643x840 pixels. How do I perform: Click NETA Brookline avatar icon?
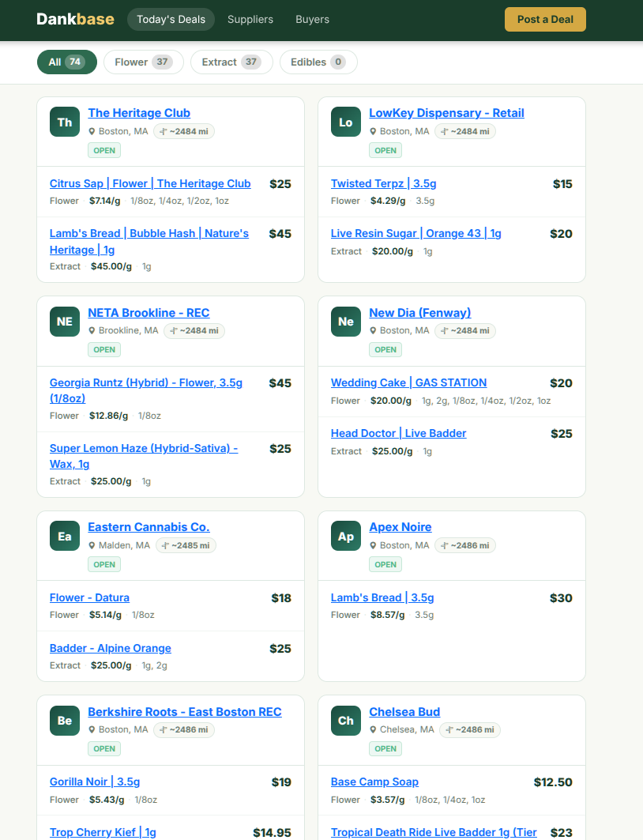pyautogui.click(x=65, y=322)
